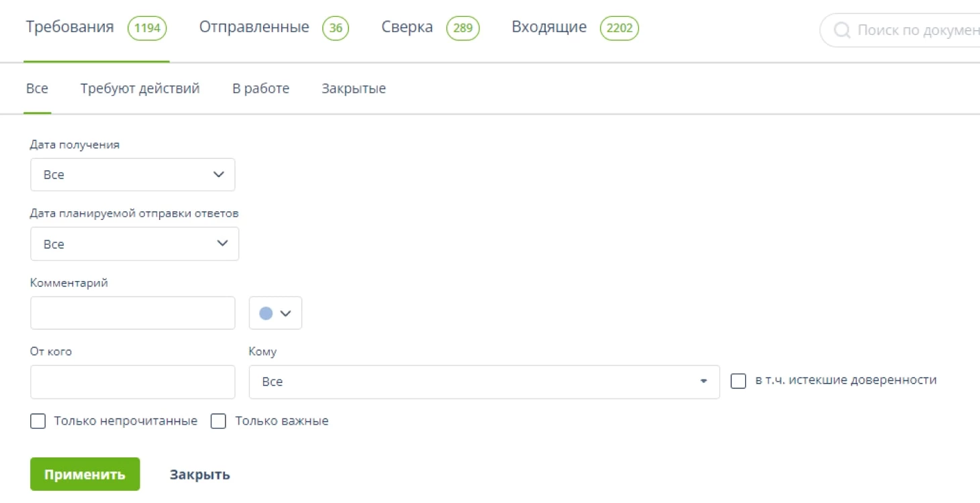The width and height of the screenshot is (980, 503).
Task: Switch to the В работе sub-tab
Action: 261,89
